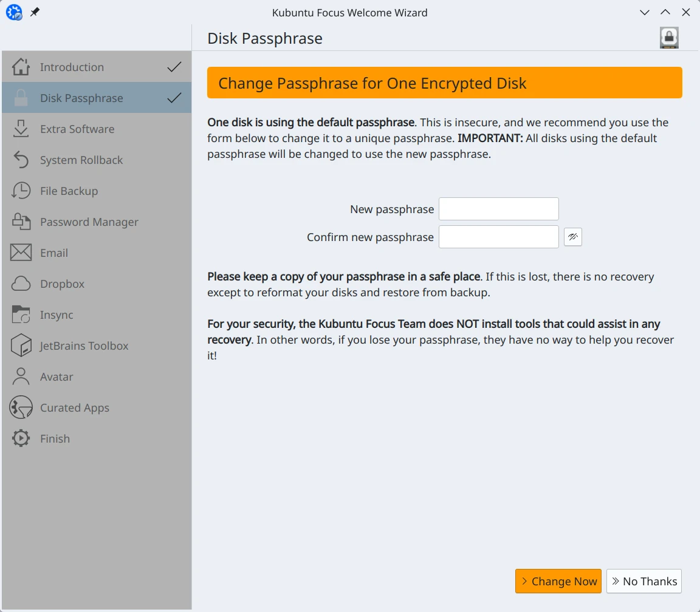Click the Email envelope icon
The height and width of the screenshot is (612, 700).
tap(21, 253)
